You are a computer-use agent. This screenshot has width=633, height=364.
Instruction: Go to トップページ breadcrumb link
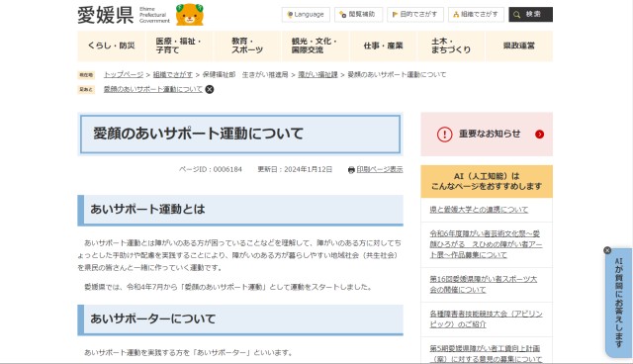[x=124, y=74]
